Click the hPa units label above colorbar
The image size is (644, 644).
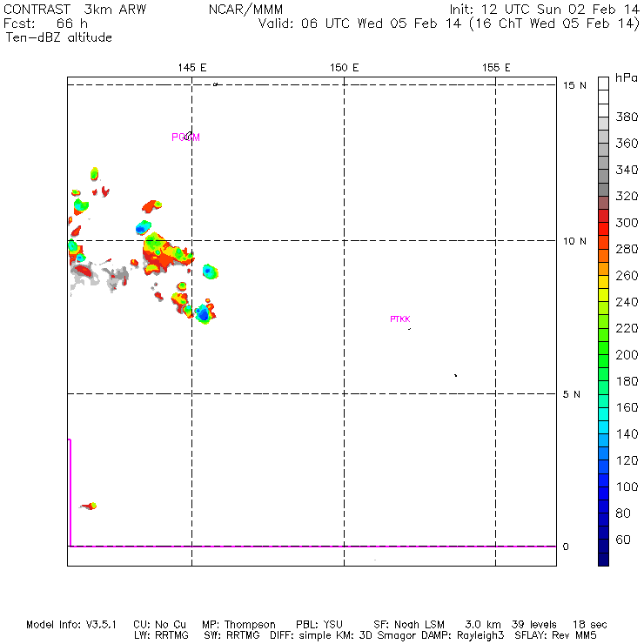pyautogui.click(x=627, y=77)
